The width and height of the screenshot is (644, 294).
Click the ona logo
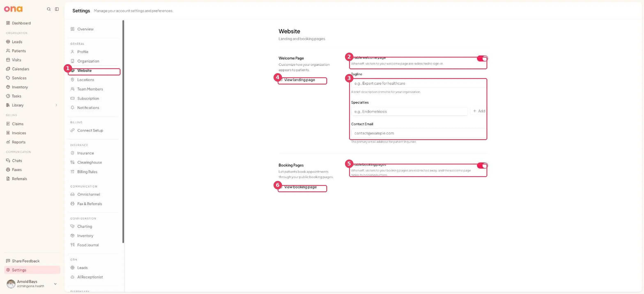[13, 9]
